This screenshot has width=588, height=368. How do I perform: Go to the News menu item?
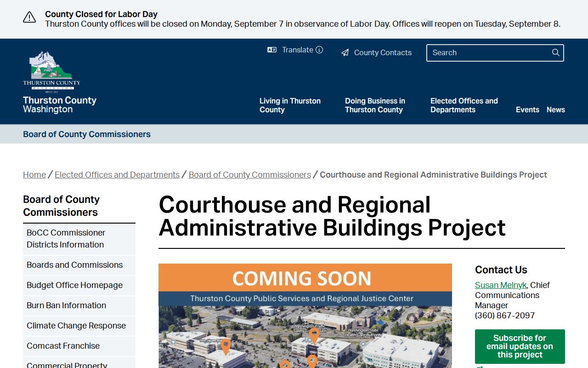(x=556, y=109)
